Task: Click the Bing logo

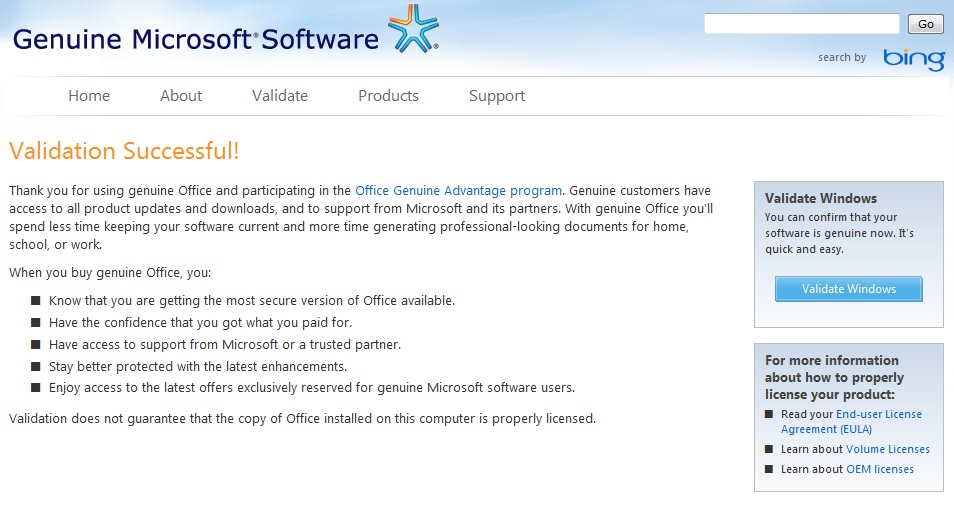Action: click(914, 58)
